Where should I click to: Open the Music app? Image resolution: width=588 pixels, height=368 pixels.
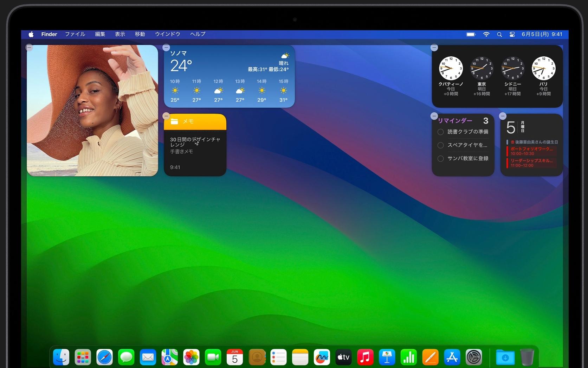pos(365,357)
